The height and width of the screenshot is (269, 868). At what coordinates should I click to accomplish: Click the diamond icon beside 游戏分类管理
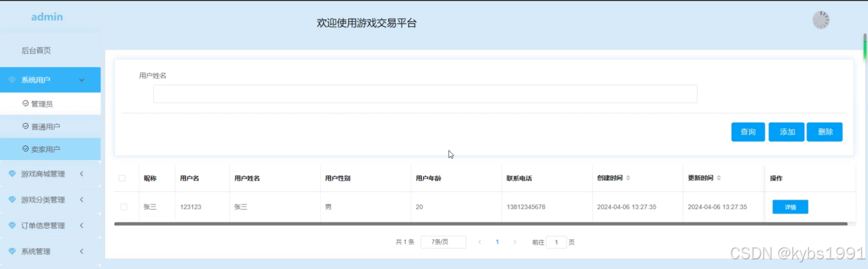12,200
